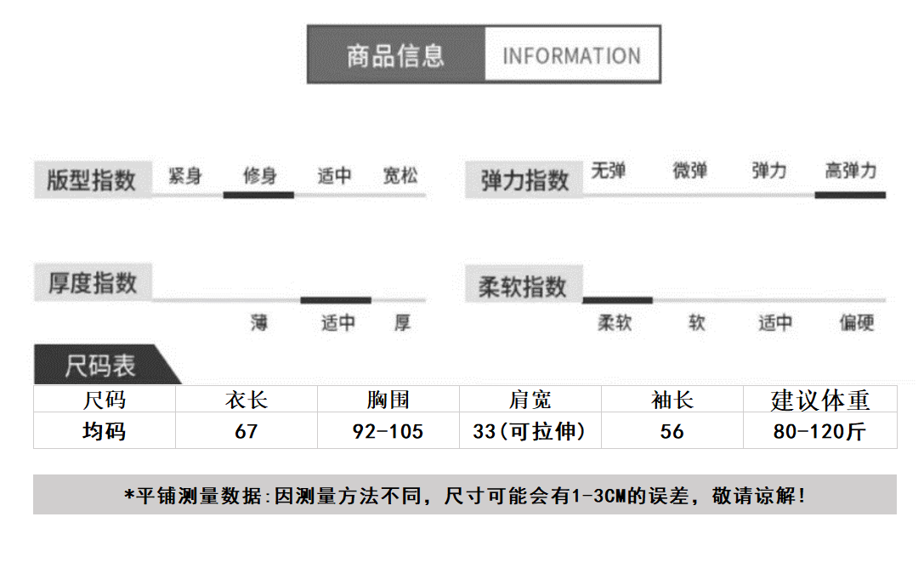
Task: Click the 尺码 column header
Action: [105, 400]
